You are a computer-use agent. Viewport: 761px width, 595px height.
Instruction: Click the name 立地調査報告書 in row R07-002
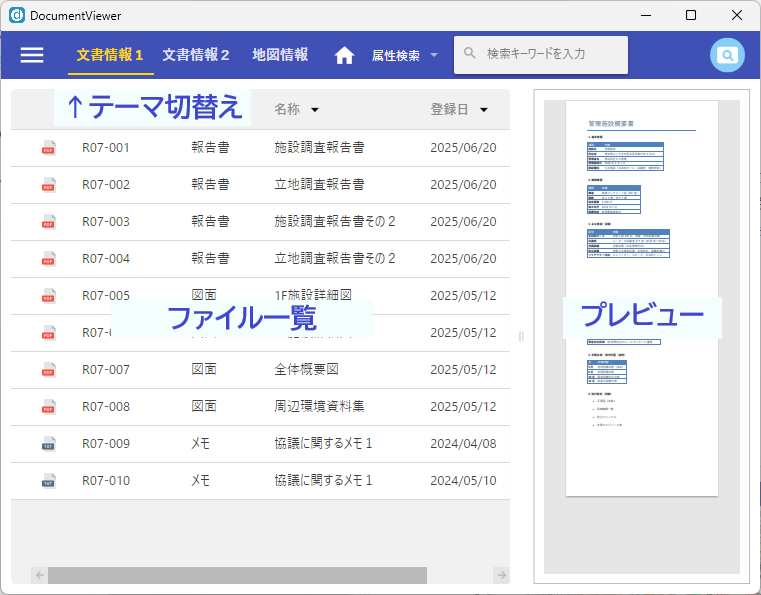pos(319,184)
